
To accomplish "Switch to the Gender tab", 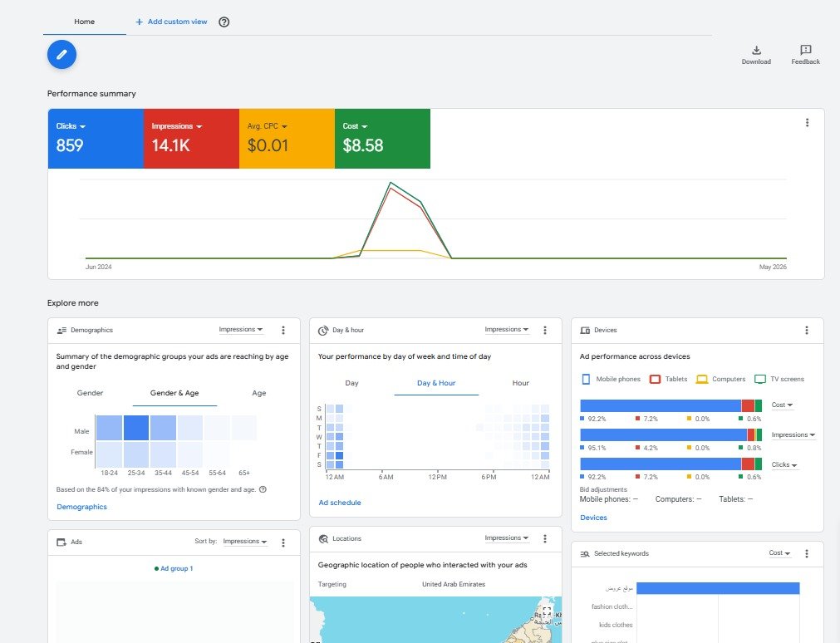I will tap(90, 393).
